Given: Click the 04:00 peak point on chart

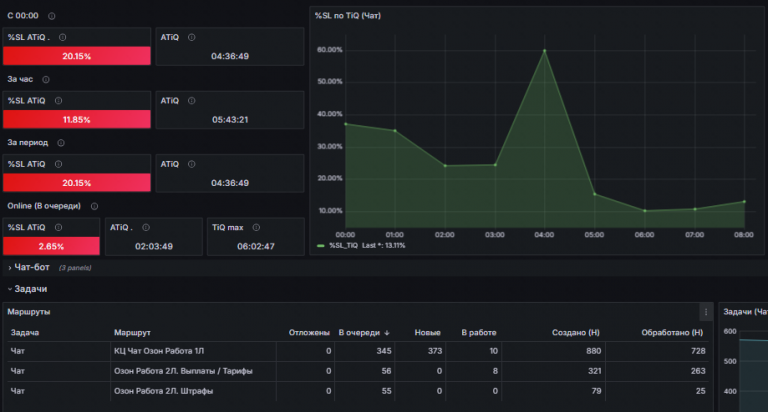Looking at the screenshot, I should (x=545, y=50).
